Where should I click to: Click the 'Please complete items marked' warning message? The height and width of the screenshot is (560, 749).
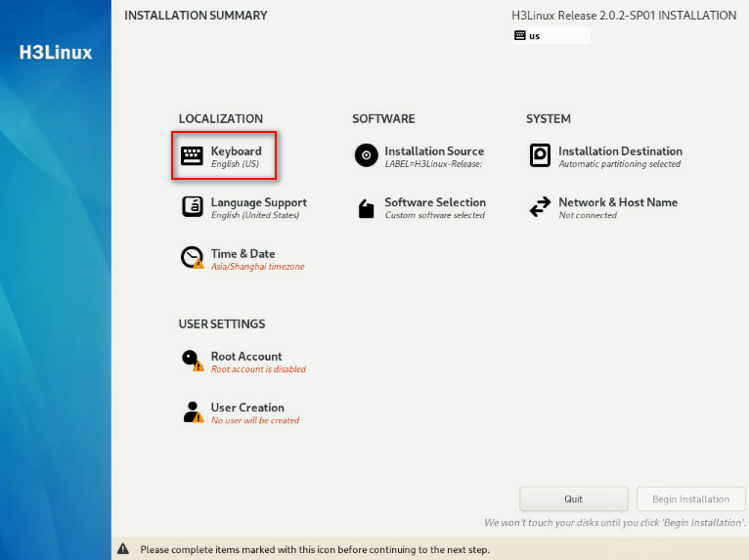pos(315,549)
